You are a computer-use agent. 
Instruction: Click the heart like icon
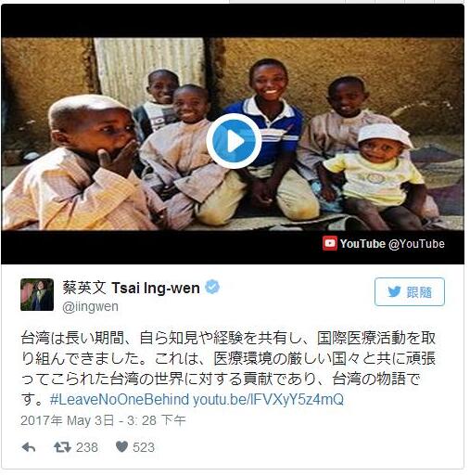coord(121,446)
